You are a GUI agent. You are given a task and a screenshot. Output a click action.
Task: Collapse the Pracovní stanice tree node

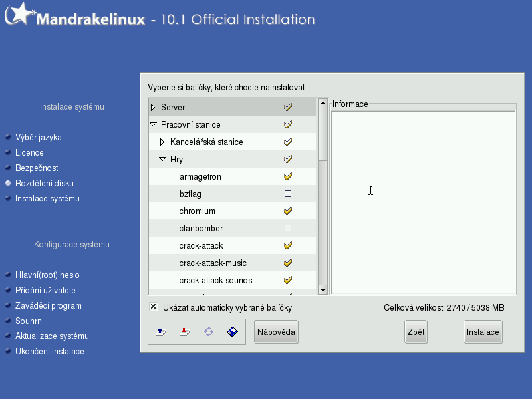click(x=154, y=124)
